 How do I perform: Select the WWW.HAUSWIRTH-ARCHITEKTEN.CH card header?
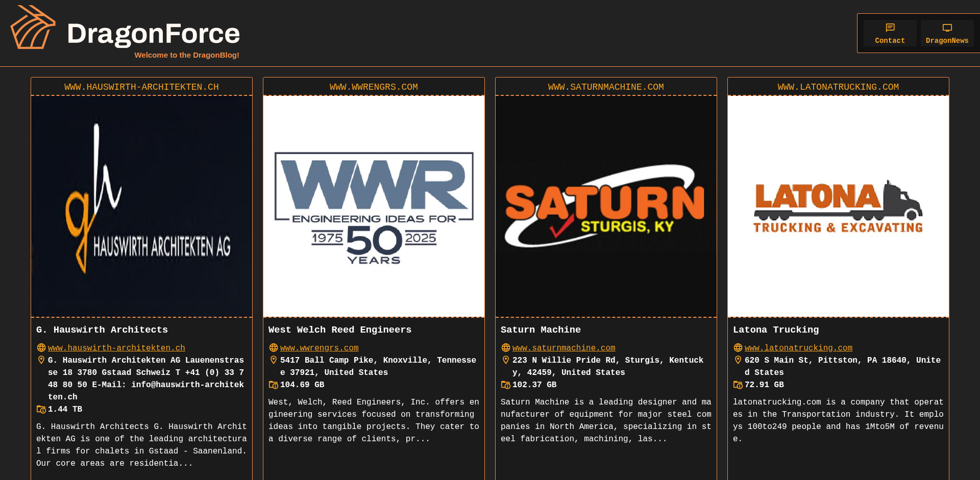[141, 87]
